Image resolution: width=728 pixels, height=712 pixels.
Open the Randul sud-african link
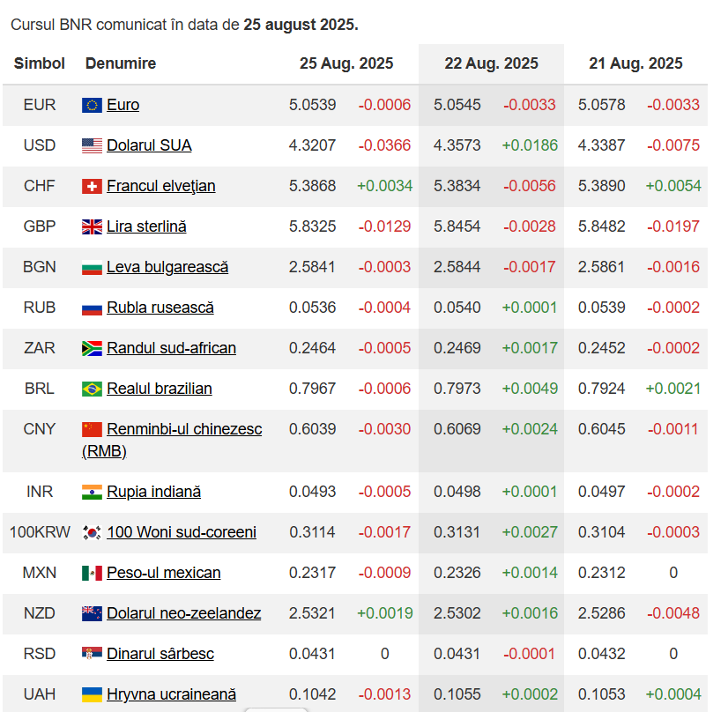pos(171,348)
